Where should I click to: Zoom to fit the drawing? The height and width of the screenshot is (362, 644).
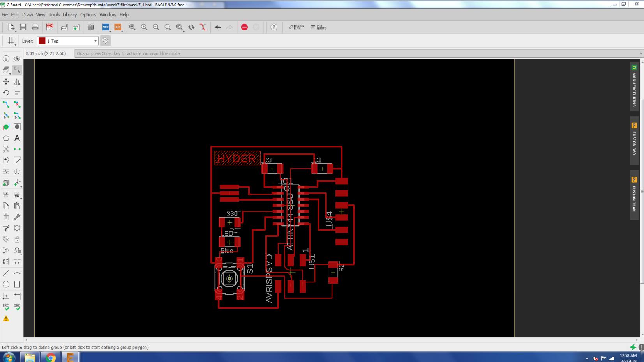tap(132, 27)
